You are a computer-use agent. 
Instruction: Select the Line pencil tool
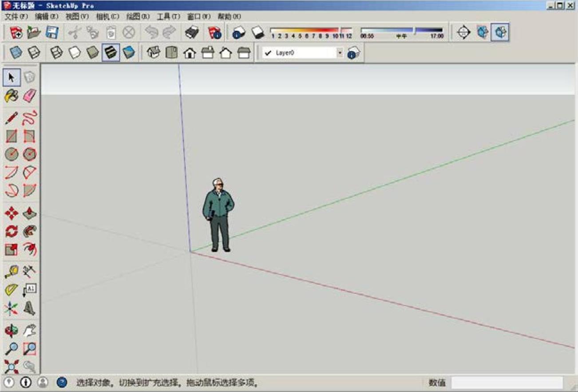click(12, 118)
